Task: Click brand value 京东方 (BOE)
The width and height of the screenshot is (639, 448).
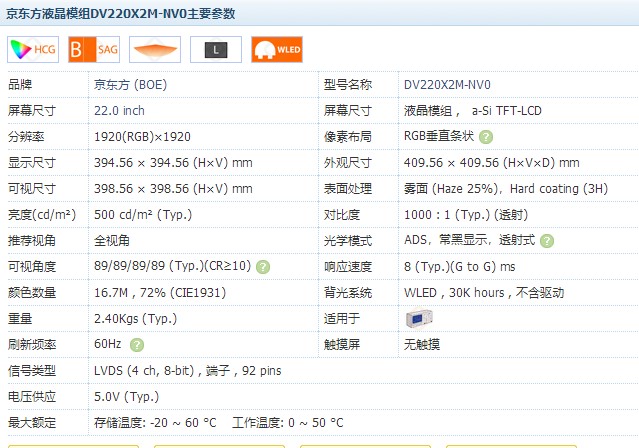Action: 130,85
